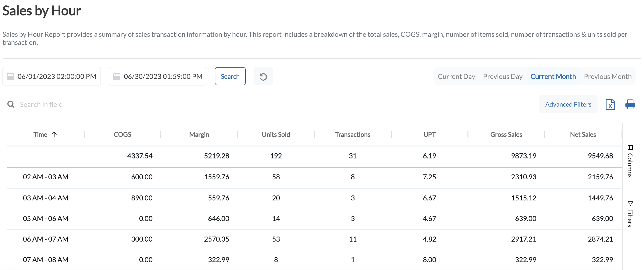Select the Previous Day range

tap(502, 76)
